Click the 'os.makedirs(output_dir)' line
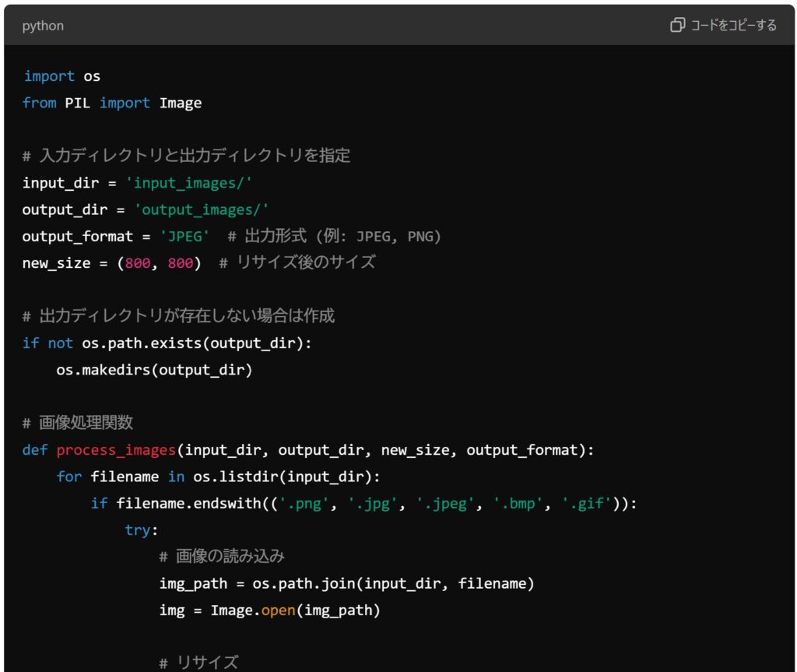 [x=155, y=370]
